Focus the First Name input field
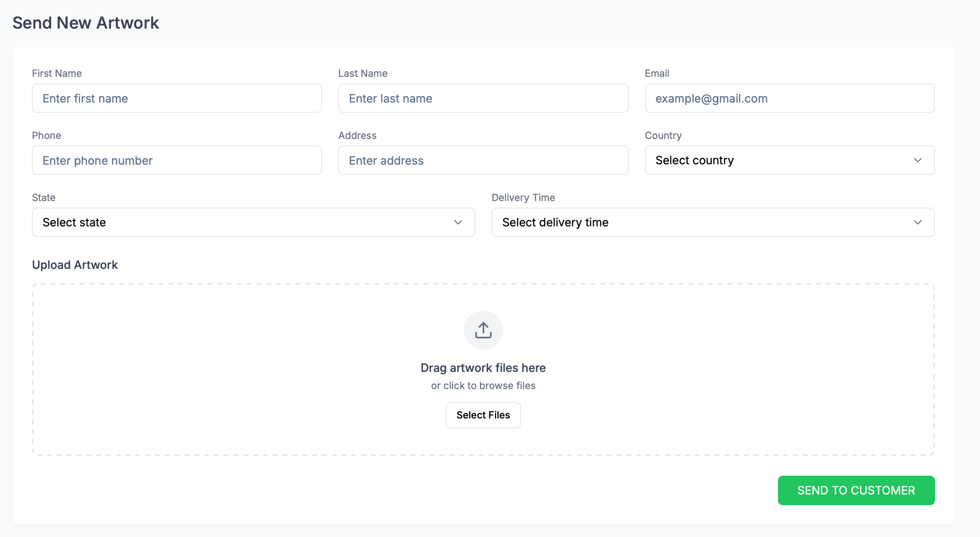 (x=177, y=98)
